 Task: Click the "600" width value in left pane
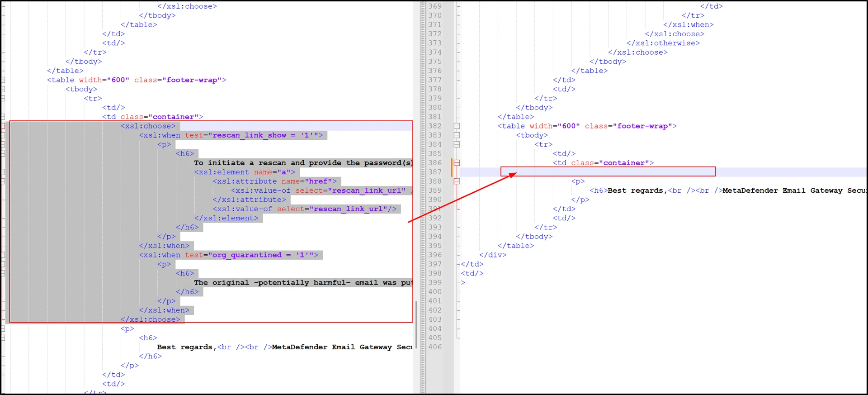118,80
